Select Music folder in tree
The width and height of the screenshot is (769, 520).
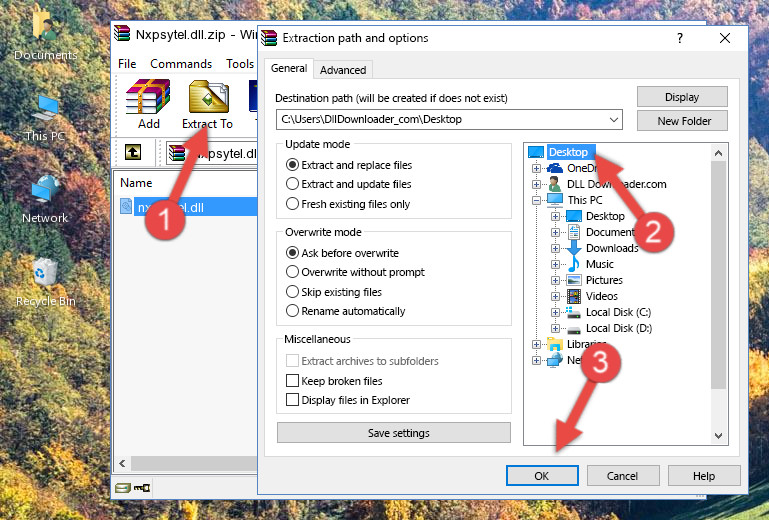click(599, 264)
